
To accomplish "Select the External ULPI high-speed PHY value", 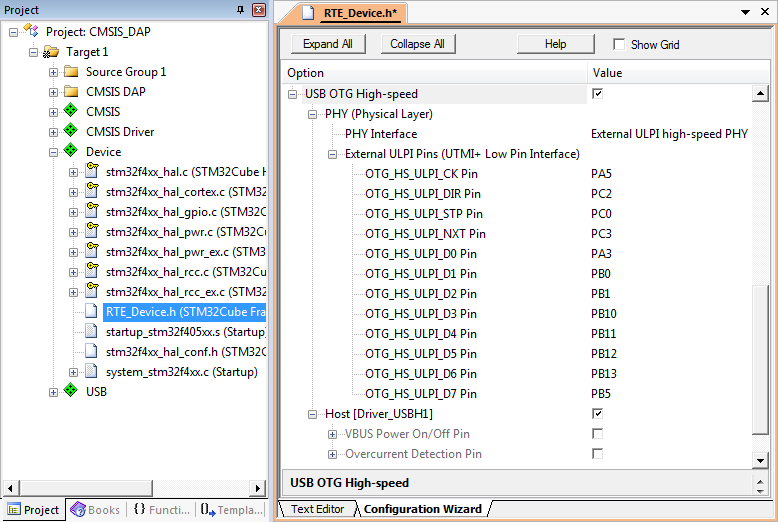I will coord(669,134).
